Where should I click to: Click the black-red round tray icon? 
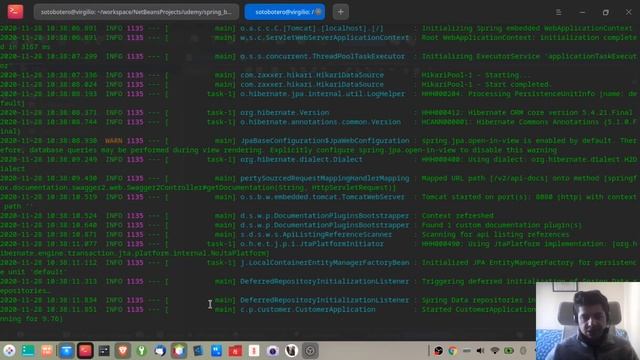coord(438,351)
